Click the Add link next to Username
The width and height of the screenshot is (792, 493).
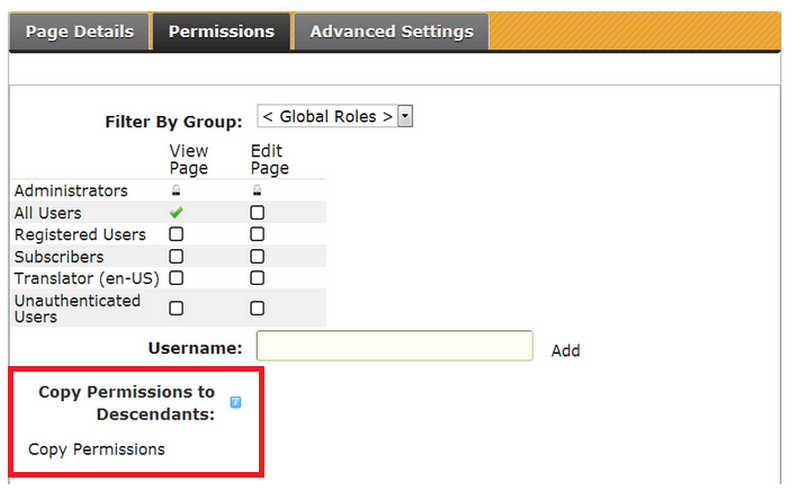click(565, 351)
